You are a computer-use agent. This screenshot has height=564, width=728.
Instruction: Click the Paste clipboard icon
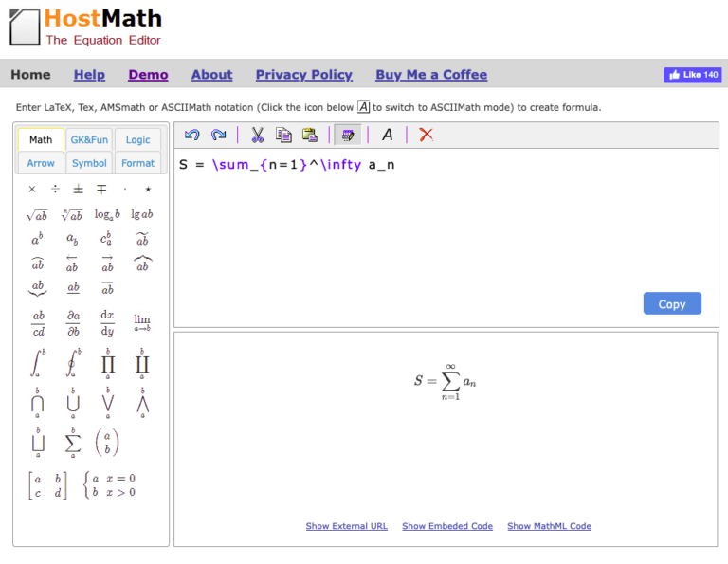[x=310, y=136]
